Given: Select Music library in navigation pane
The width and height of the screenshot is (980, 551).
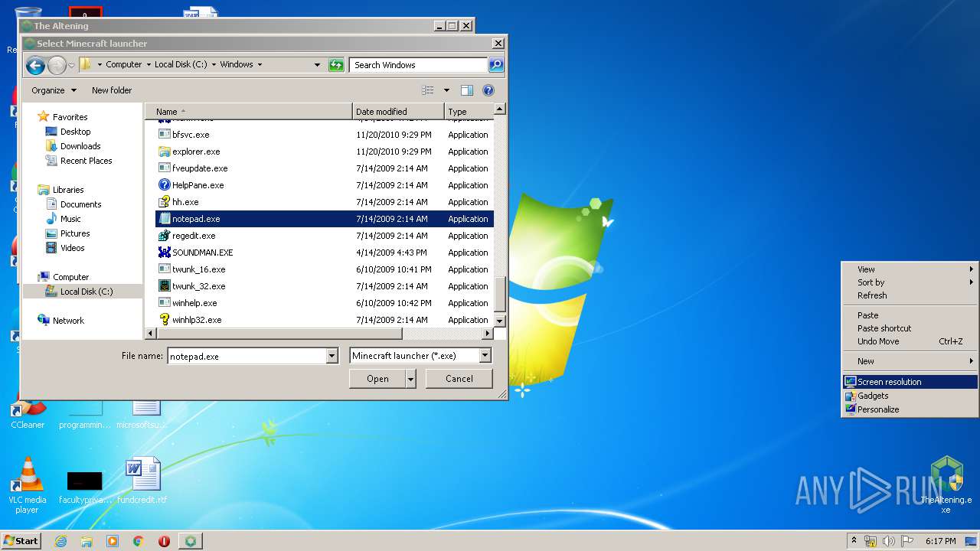Looking at the screenshot, I should click(70, 219).
